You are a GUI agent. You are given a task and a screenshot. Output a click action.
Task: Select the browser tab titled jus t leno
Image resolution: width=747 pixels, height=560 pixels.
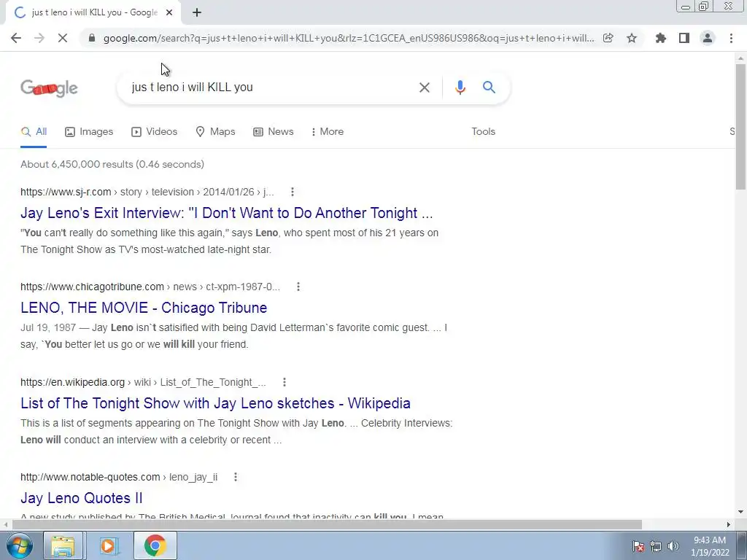(93, 13)
